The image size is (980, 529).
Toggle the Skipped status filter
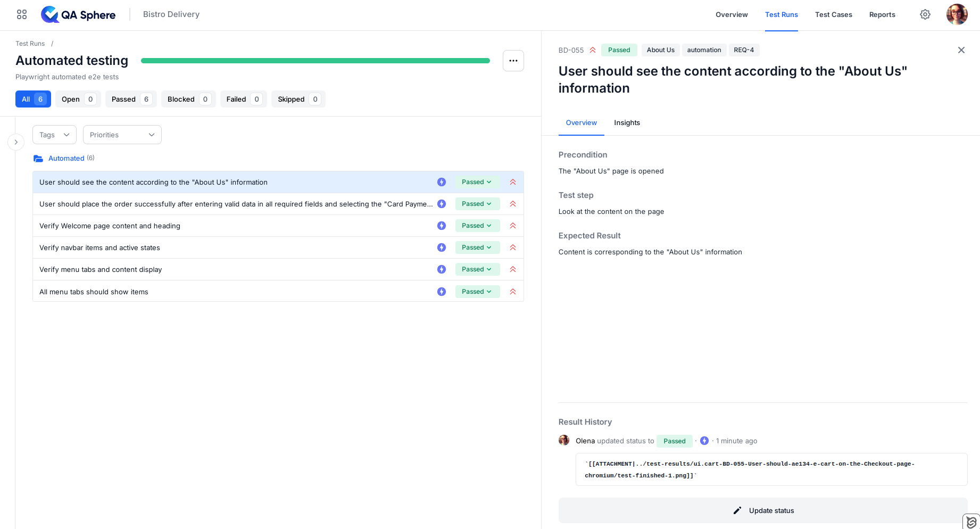(x=298, y=99)
